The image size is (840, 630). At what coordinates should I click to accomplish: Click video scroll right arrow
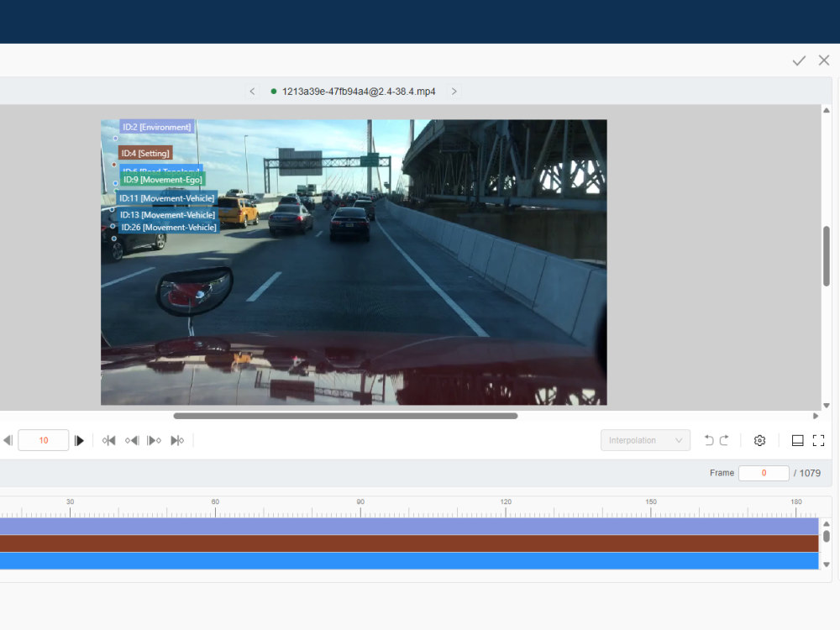point(816,416)
